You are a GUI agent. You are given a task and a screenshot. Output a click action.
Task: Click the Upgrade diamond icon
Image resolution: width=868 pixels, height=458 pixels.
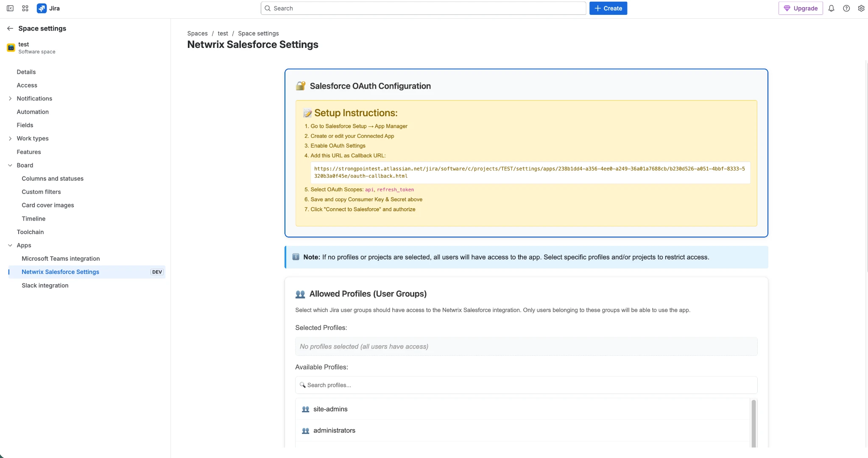(x=788, y=8)
